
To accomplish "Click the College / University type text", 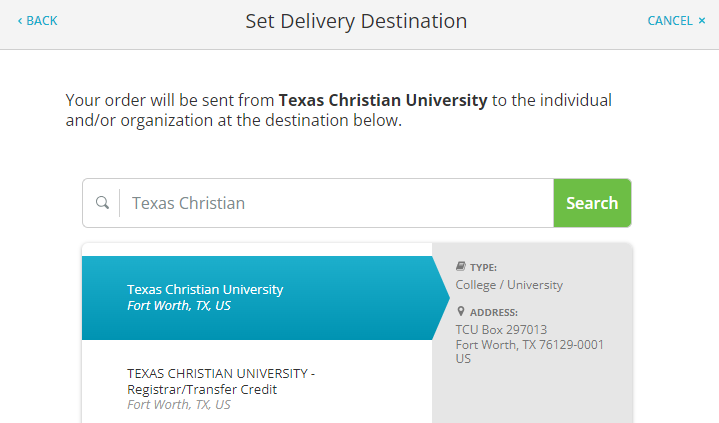I will point(509,285).
